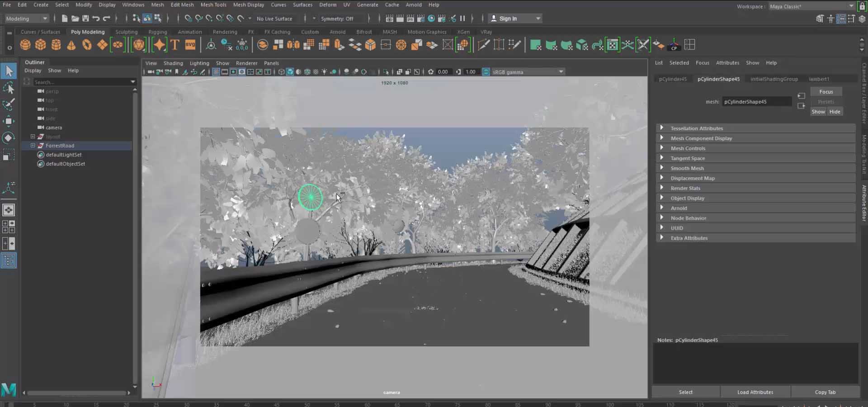The image size is (868, 407).
Task: Create a polygon sphere from the shelf
Action: [26, 44]
